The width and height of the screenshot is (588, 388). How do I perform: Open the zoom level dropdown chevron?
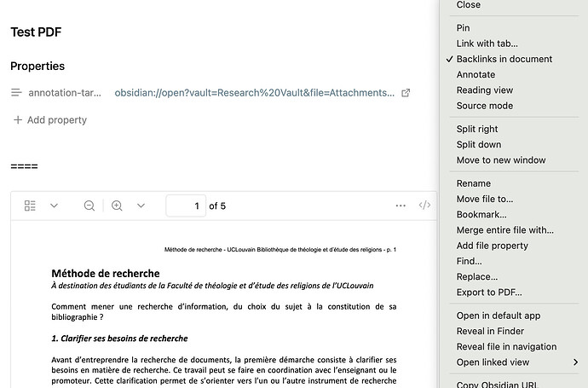pyautogui.click(x=141, y=206)
